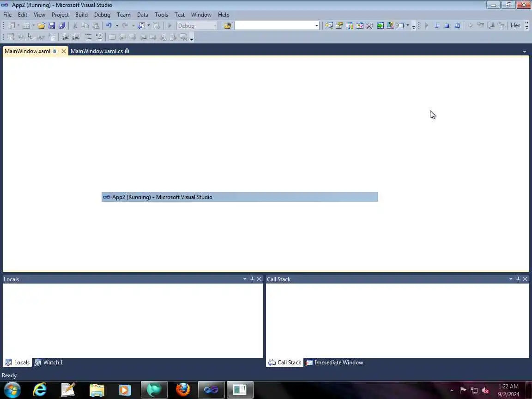Expand the Standard toolbar options overflow
This screenshot has height=399, width=532.
click(414, 27)
